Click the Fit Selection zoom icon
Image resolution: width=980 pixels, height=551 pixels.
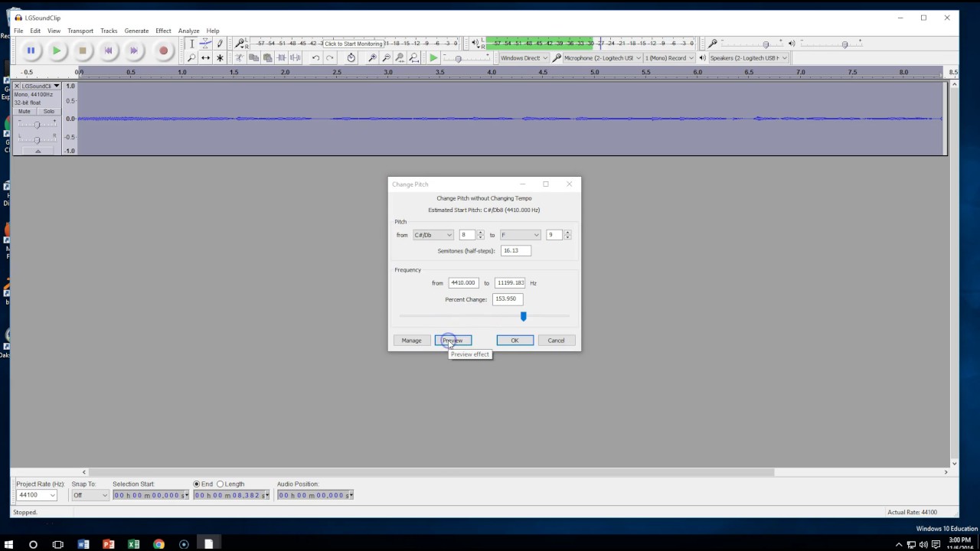point(400,57)
